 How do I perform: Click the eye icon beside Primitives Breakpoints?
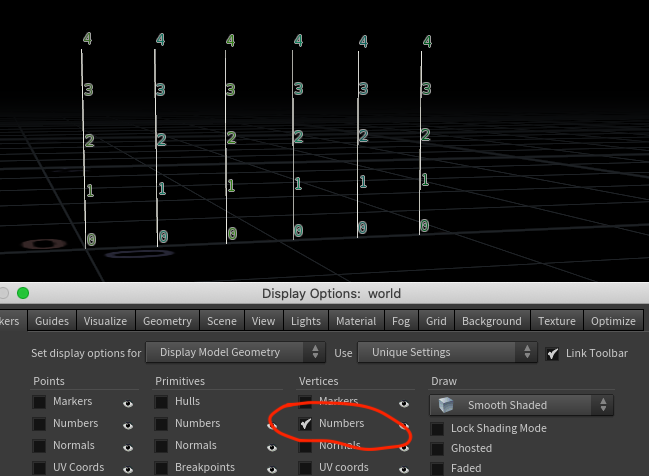coord(272,470)
